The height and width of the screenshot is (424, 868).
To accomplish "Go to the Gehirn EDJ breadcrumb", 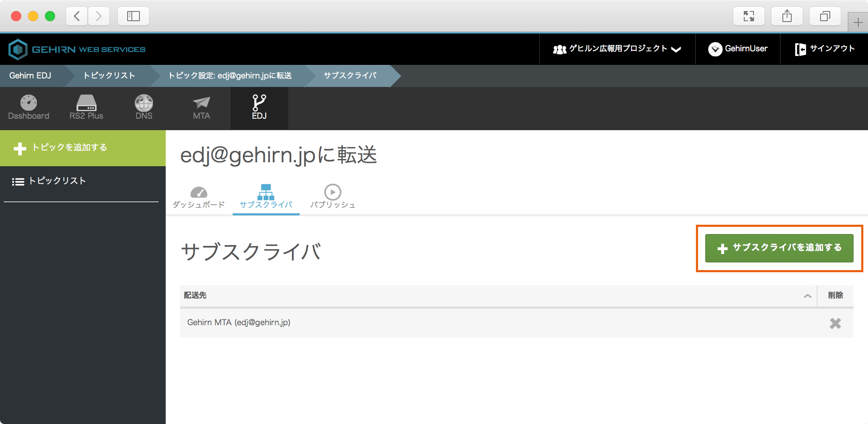I will pyautogui.click(x=31, y=76).
